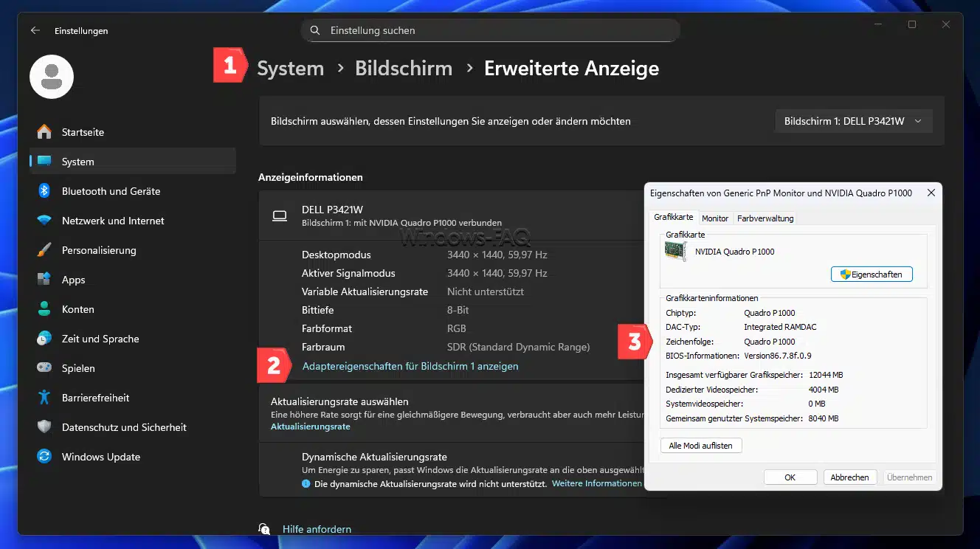Click Alle Modi auflisten button
The image size is (980, 549).
click(x=700, y=446)
